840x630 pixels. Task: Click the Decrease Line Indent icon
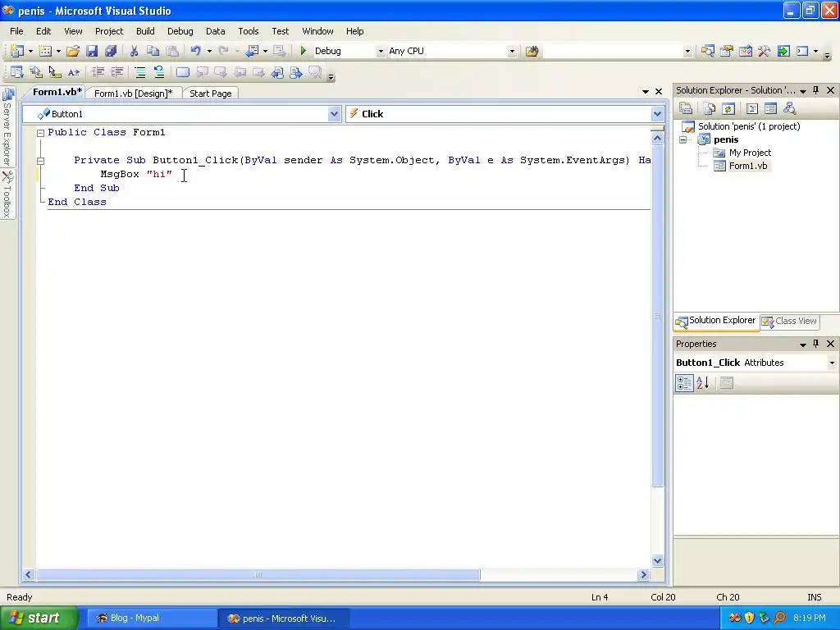(98, 72)
